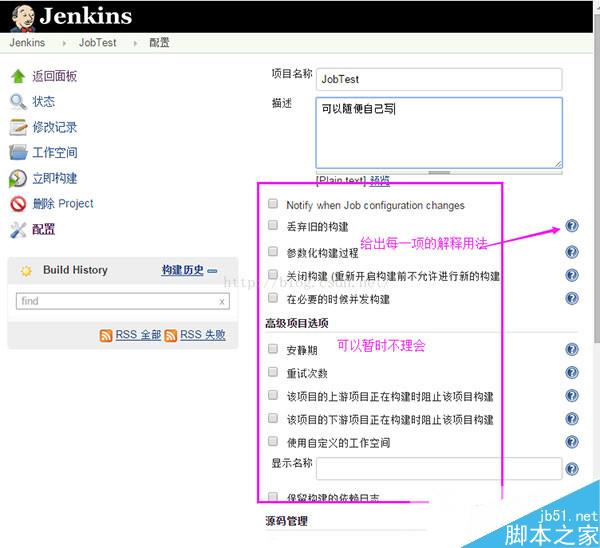Open help icon for 使用自定义的工作空间

[572, 442]
